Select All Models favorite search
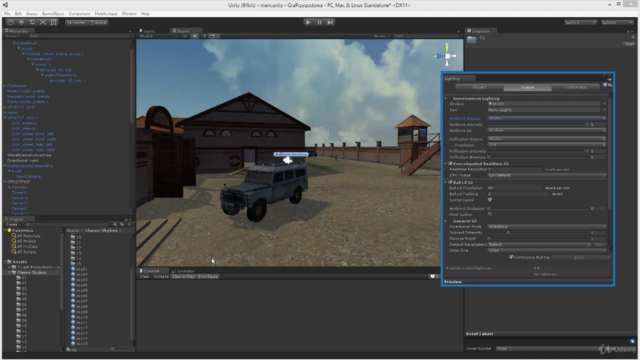640x360 pixels. pyautogui.click(x=24, y=241)
